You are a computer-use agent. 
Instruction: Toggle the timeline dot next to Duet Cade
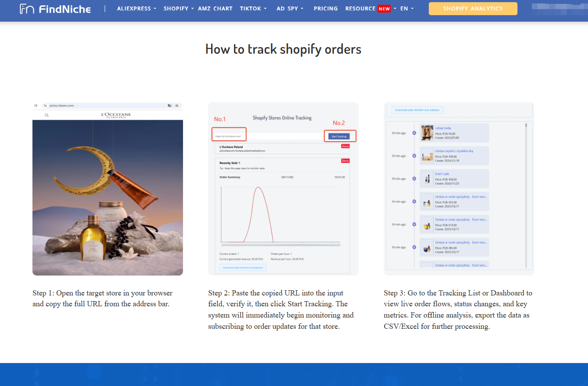coord(414,178)
